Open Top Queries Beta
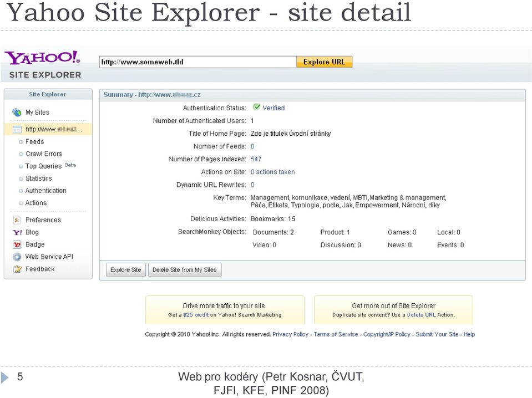Screen dimensions: 532x398 coord(50,166)
